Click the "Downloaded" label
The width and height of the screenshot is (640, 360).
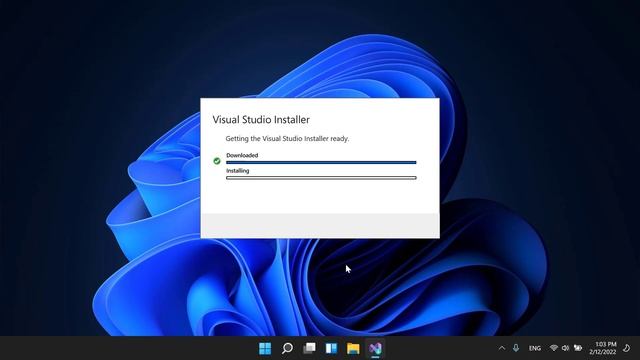(242, 155)
